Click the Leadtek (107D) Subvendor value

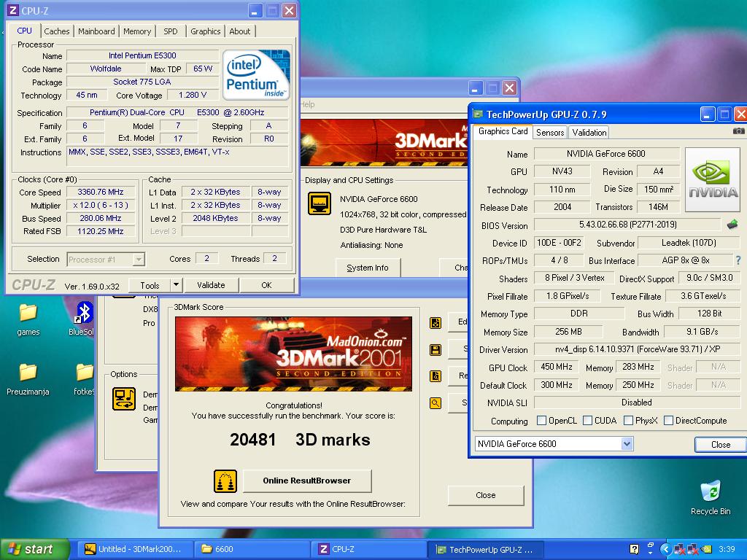point(689,243)
